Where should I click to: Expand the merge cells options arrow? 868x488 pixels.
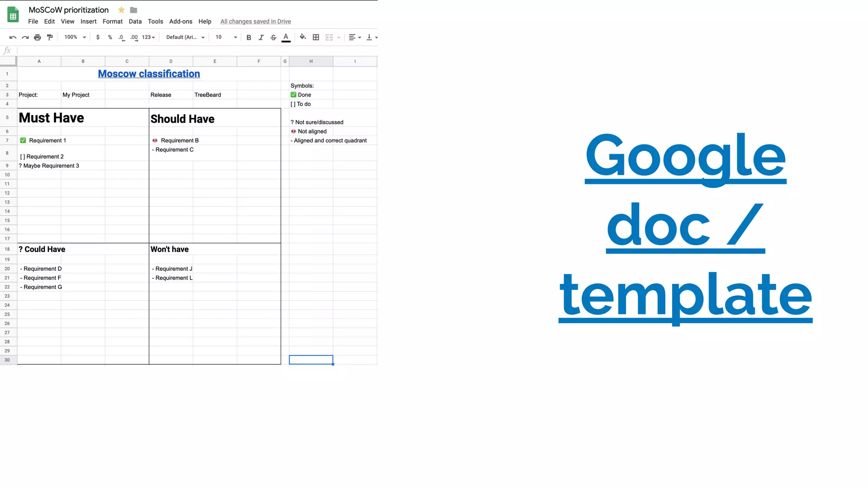tap(339, 37)
